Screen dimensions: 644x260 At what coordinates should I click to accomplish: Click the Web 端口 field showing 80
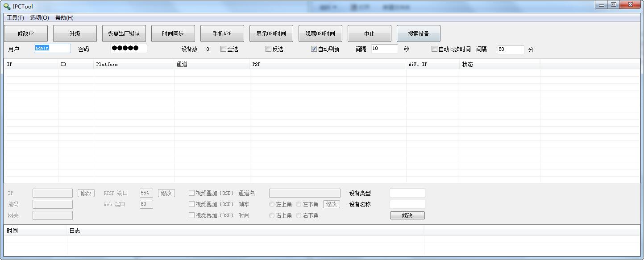pyautogui.click(x=146, y=204)
